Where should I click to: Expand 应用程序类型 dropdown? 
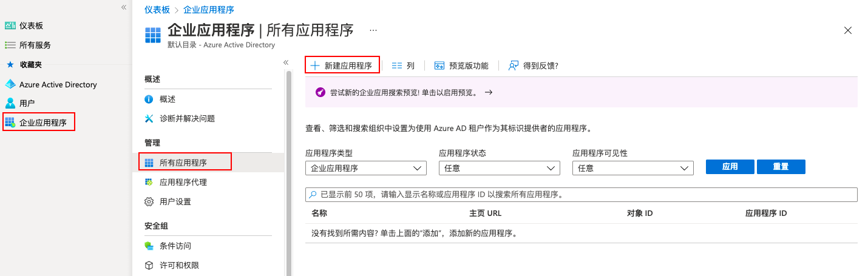click(366, 168)
